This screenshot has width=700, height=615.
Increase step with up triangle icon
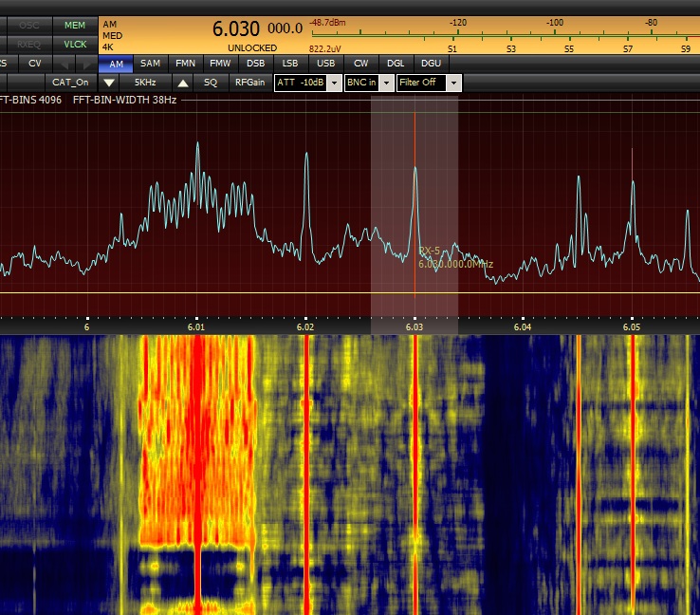pyautogui.click(x=183, y=83)
